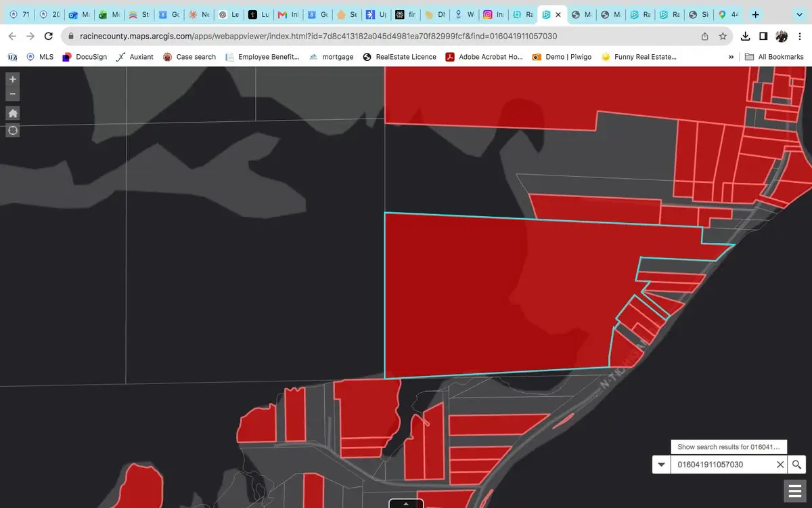View site security lock info
Screen dimensions: 812x508
tap(70, 36)
